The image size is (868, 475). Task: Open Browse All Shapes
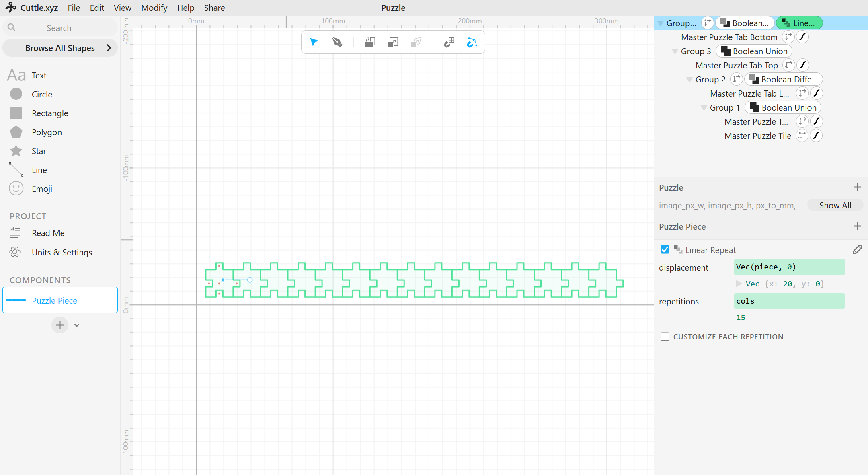pos(60,48)
